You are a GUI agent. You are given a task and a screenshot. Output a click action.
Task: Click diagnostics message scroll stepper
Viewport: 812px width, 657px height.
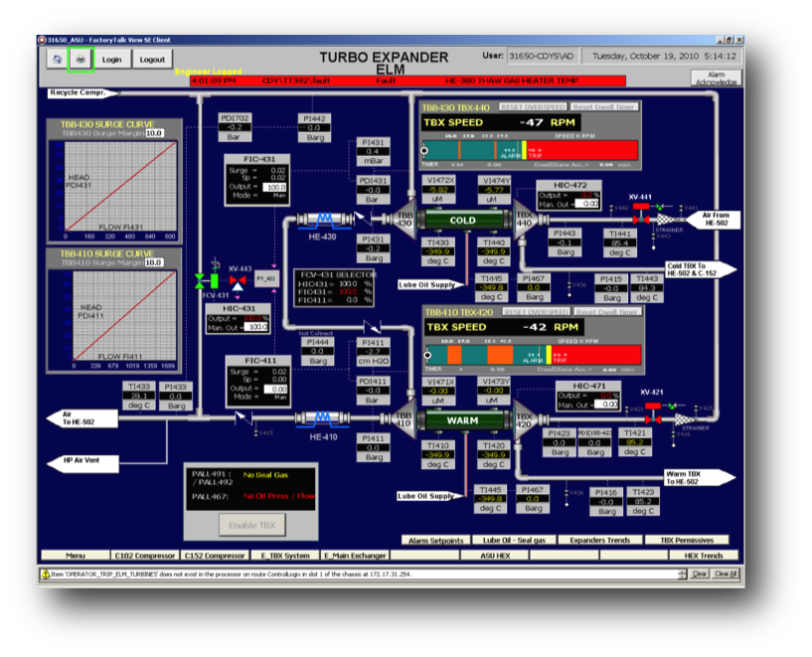coord(682,574)
